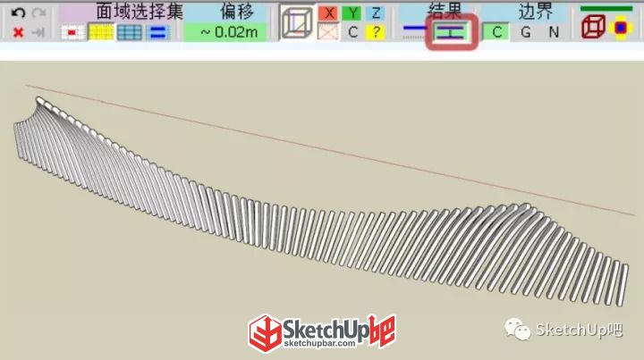
Task: Click the red X cancel icon
Action: [x=18, y=32]
